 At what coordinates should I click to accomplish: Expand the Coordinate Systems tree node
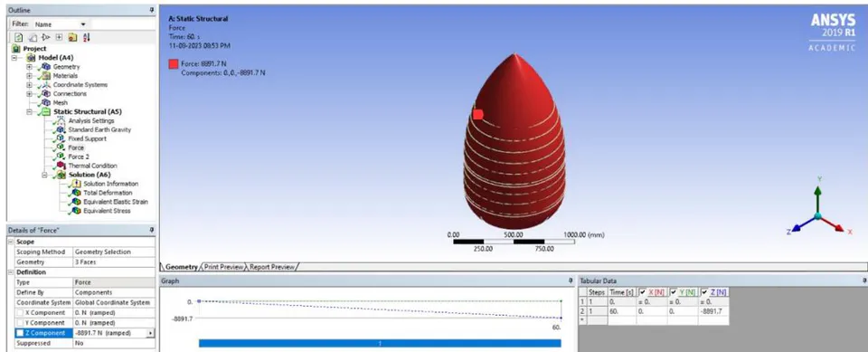tap(29, 85)
